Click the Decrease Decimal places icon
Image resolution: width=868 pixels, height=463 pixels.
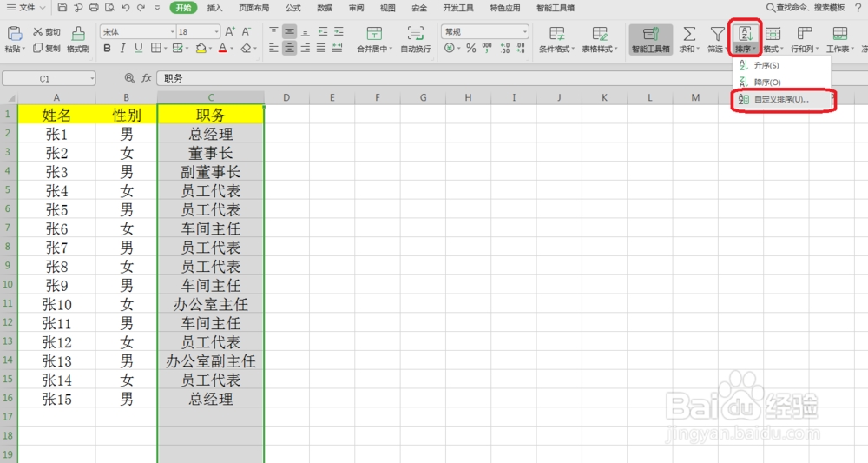(x=521, y=48)
